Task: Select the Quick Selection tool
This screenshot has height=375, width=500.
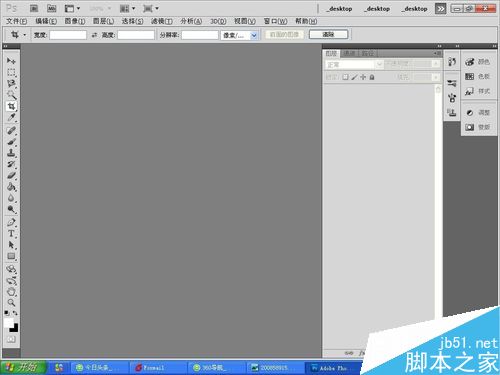Action: coord(11,95)
